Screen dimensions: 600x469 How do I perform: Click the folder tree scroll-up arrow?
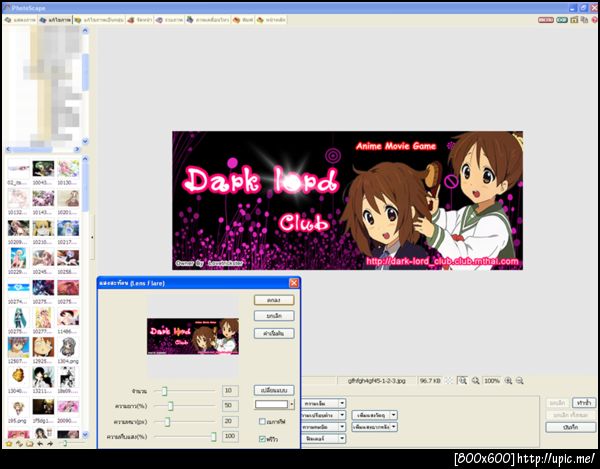click(85, 30)
